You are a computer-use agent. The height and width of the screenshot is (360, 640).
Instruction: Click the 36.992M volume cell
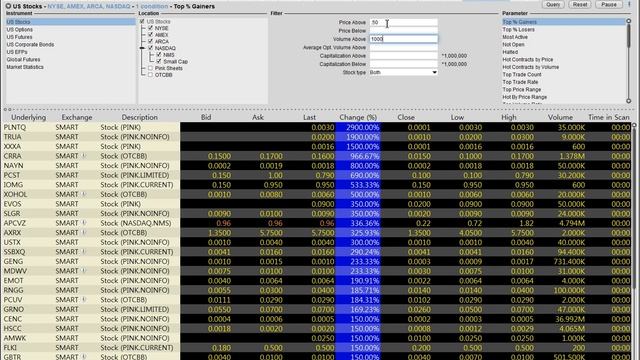coord(570,319)
